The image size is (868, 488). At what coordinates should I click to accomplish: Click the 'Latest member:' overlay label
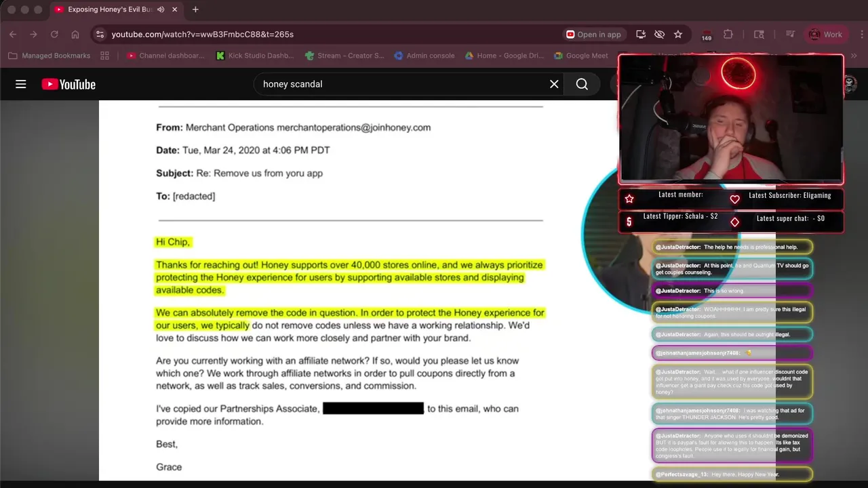[x=681, y=195]
